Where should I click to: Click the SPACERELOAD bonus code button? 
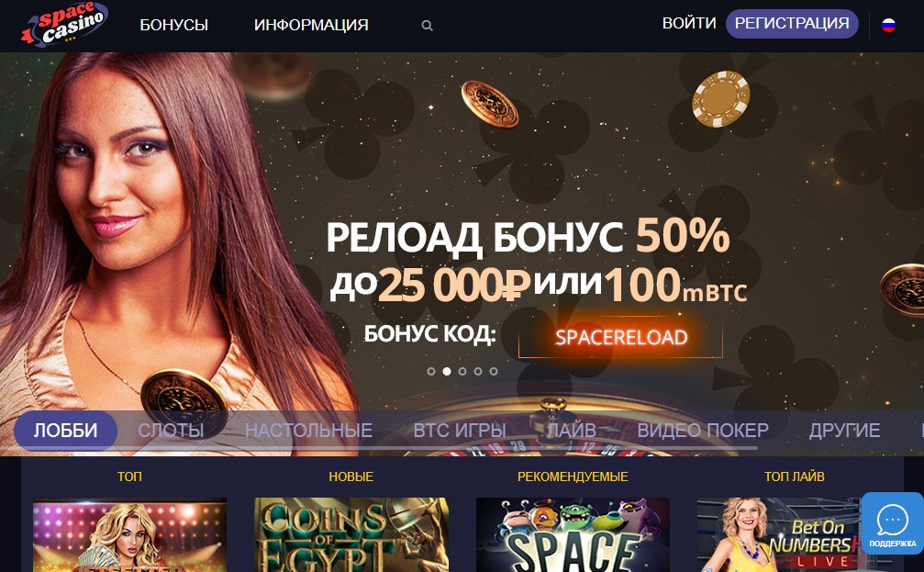point(620,337)
